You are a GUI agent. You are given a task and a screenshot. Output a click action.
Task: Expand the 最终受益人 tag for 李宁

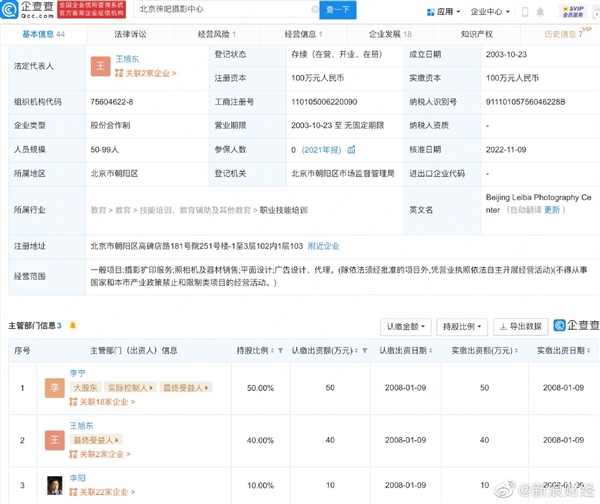(186, 388)
